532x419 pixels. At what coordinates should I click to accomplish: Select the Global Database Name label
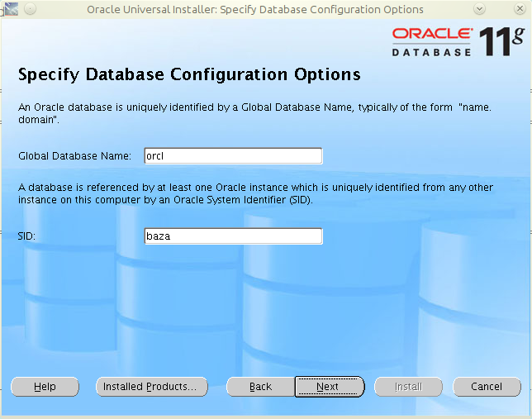74,156
